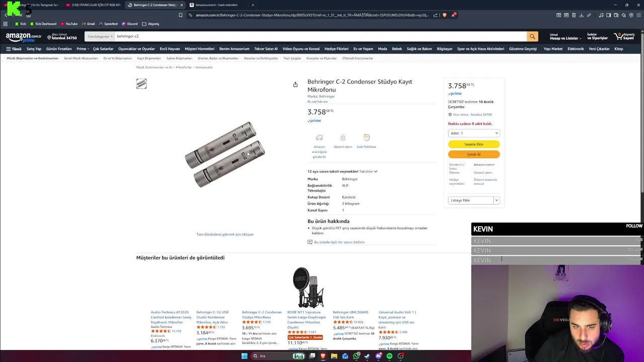The image size is (644, 362).
Task: Open the Tüm Kategoriler search category dropdown
Action: coord(100,36)
